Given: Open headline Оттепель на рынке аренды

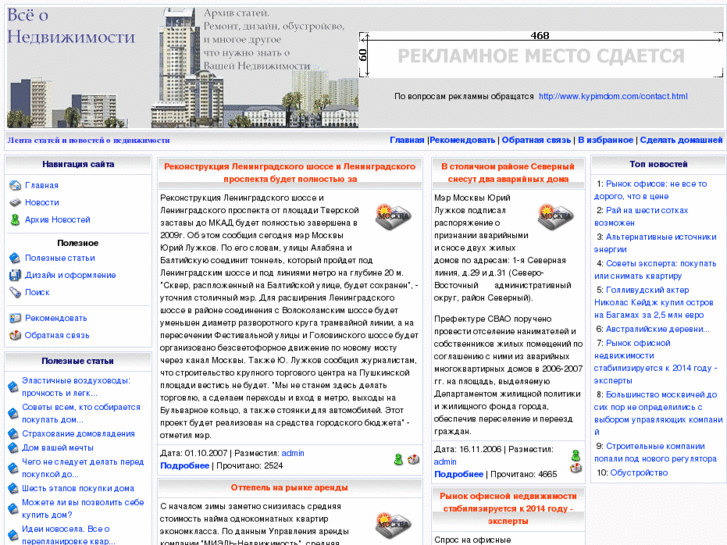Looking at the screenshot, I should click(x=289, y=488).
